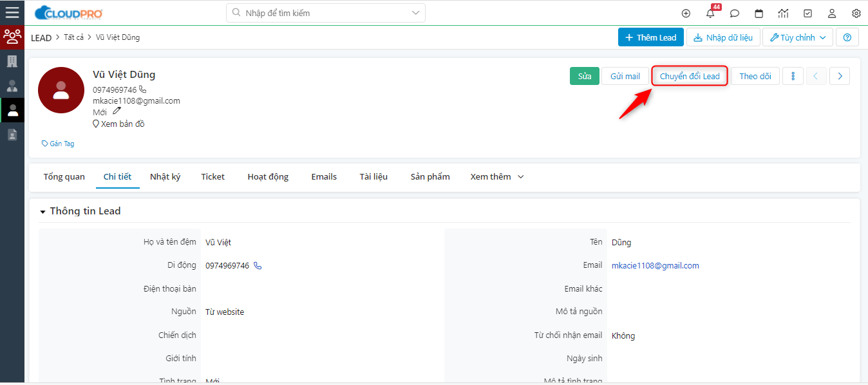Go to the Emails tab
The image size is (868, 385).
pos(324,176)
